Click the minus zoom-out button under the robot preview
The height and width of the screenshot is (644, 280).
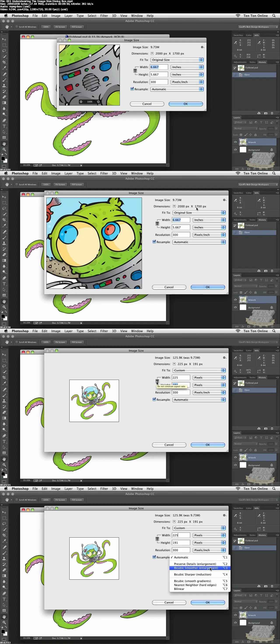coord(81,102)
